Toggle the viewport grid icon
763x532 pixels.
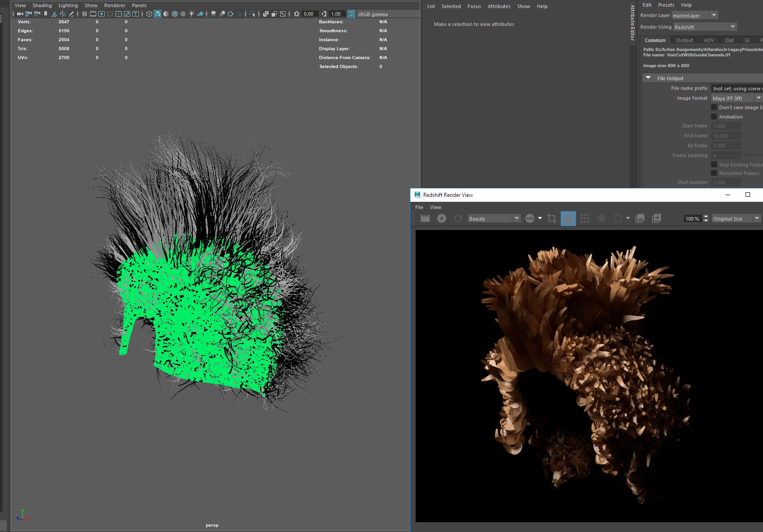pyautogui.click(x=85, y=14)
